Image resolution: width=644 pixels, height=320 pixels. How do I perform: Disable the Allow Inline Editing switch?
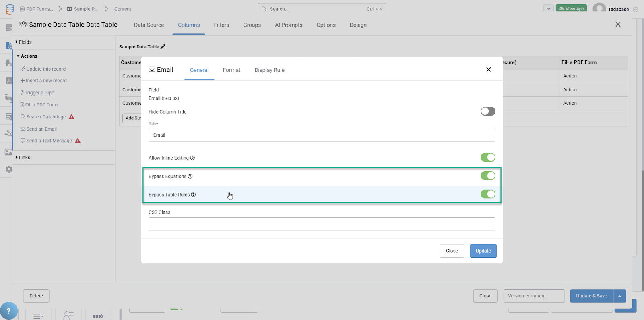point(488,157)
